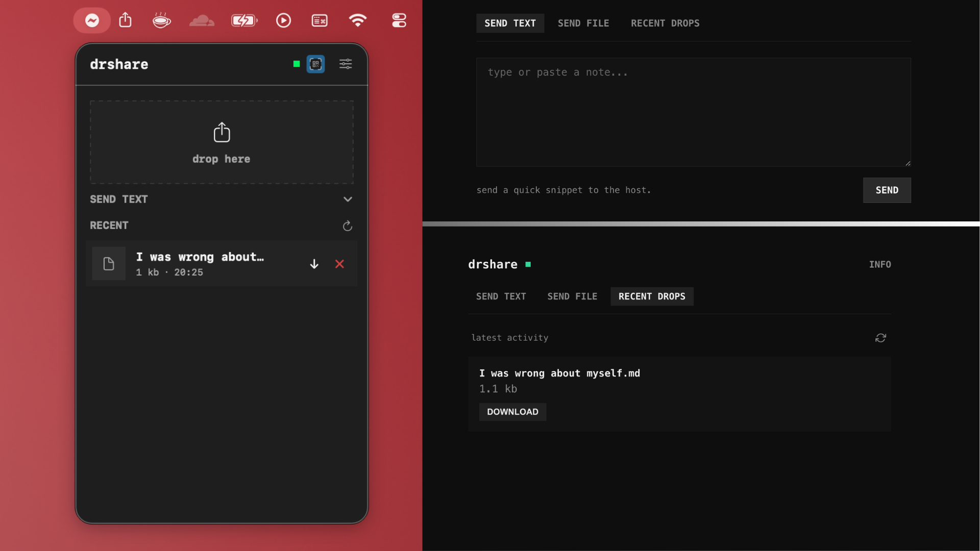Image resolution: width=980 pixels, height=551 pixels.
Task: Switch to SEND FILE tab in top panel
Action: coord(583,23)
